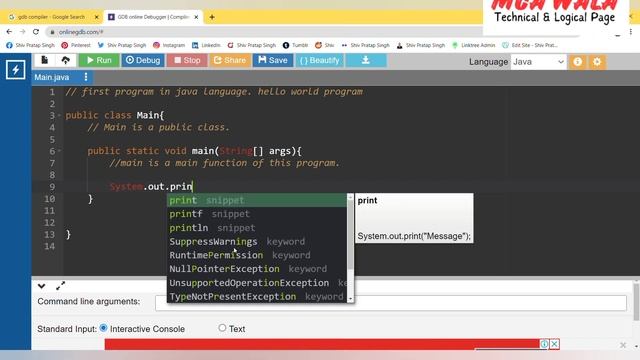Close the GDB online Debugger tab
Viewport: 640px width, 360px height.
196,17
